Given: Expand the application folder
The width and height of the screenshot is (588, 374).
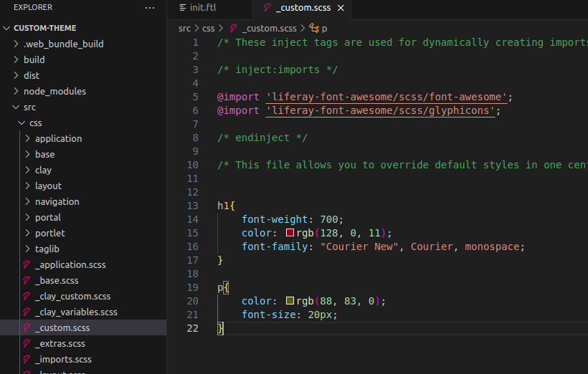Looking at the screenshot, I should 27,139.
